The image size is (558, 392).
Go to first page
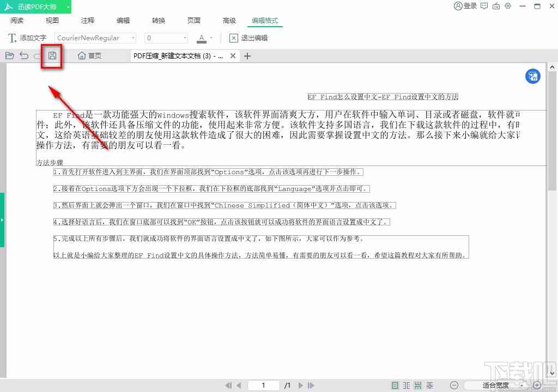coord(228,385)
